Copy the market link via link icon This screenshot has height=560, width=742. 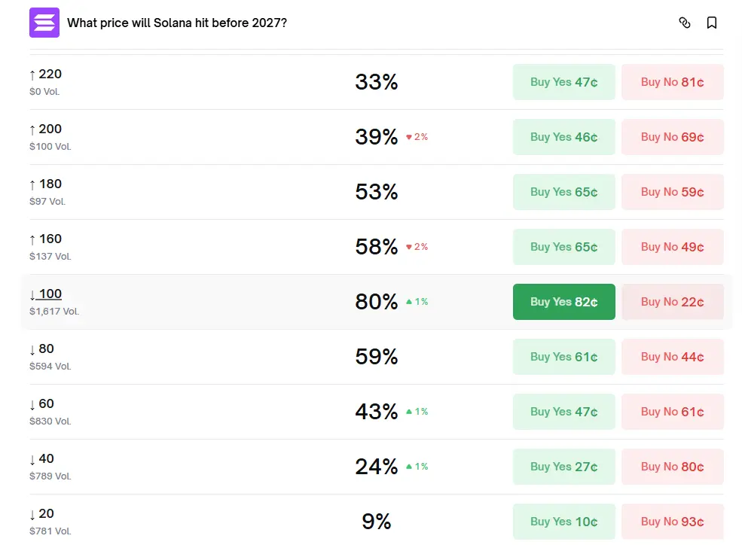(684, 23)
